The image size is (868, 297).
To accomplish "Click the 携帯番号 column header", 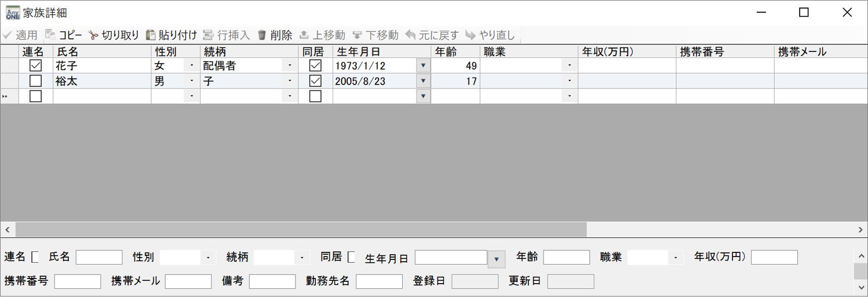I will tap(725, 52).
